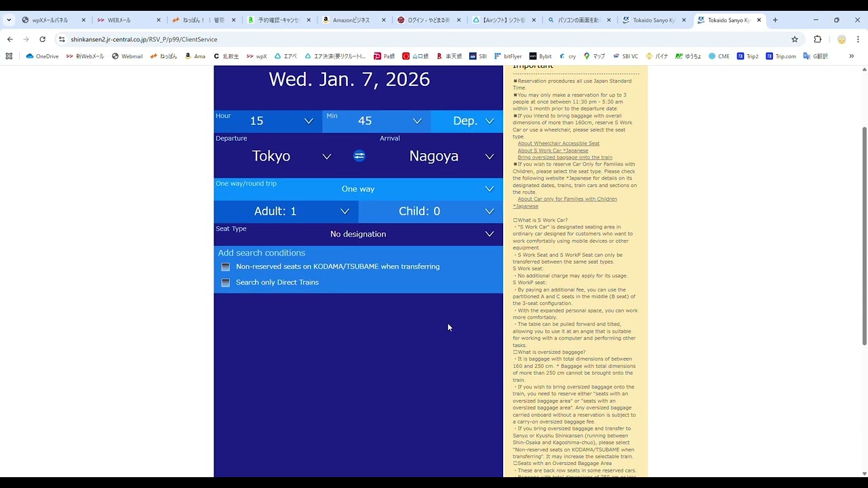The width and height of the screenshot is (868, 488).
Task: Open the OneDrive bookmark
Action: point(43,56)
